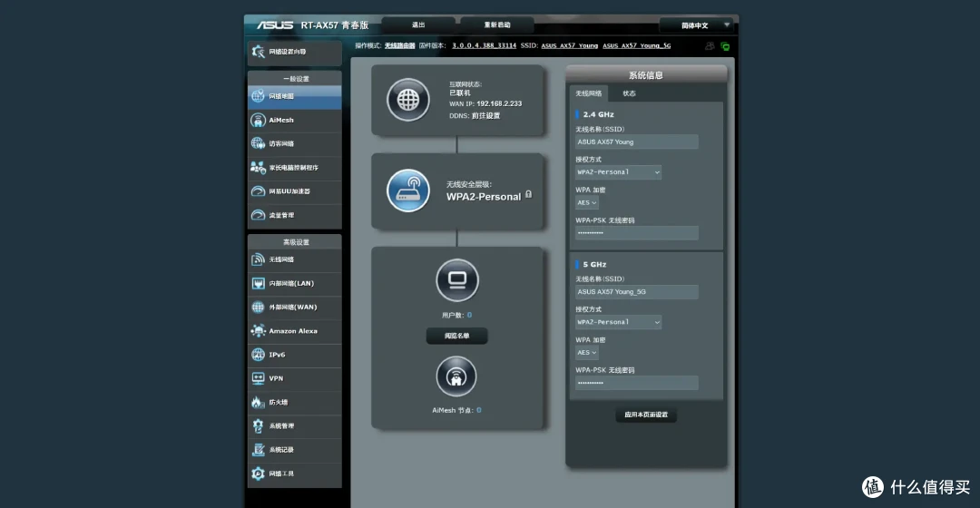This screenshot has height=508, width=980.
Task: Open the 简体中文 language dropdown
Action: [x=696, y=25]
